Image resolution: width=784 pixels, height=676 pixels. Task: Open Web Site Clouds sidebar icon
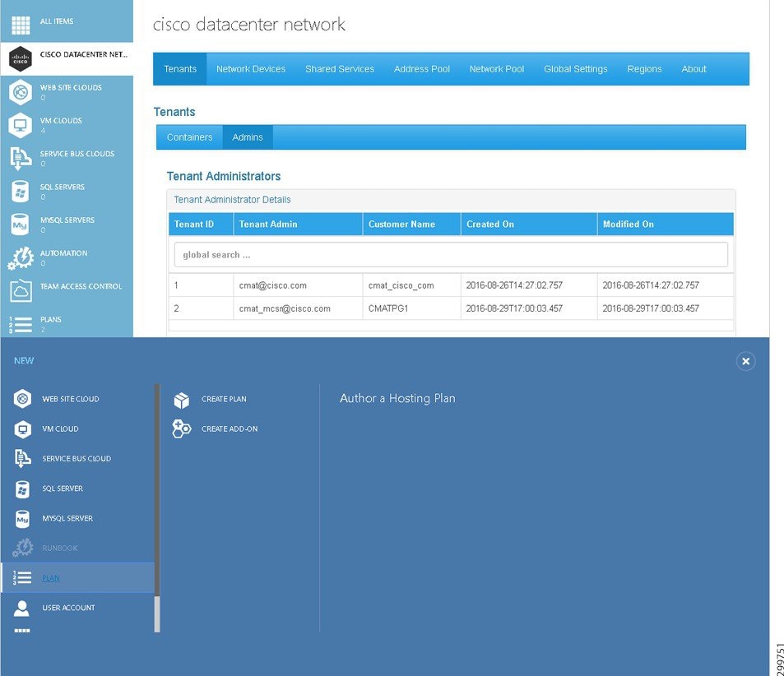(x=20, y=92)
